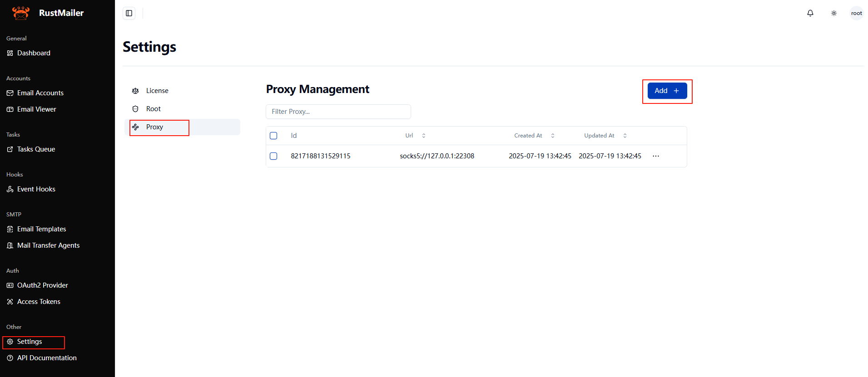868x377 pixels.
Task: Click the Access Tokens icon
Action: [x=10, y=302]
